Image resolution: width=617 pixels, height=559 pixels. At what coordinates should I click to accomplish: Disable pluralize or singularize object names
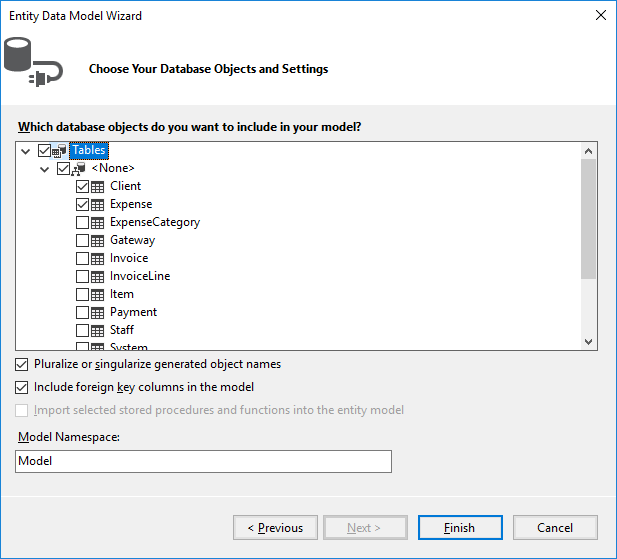pos(23,365)
